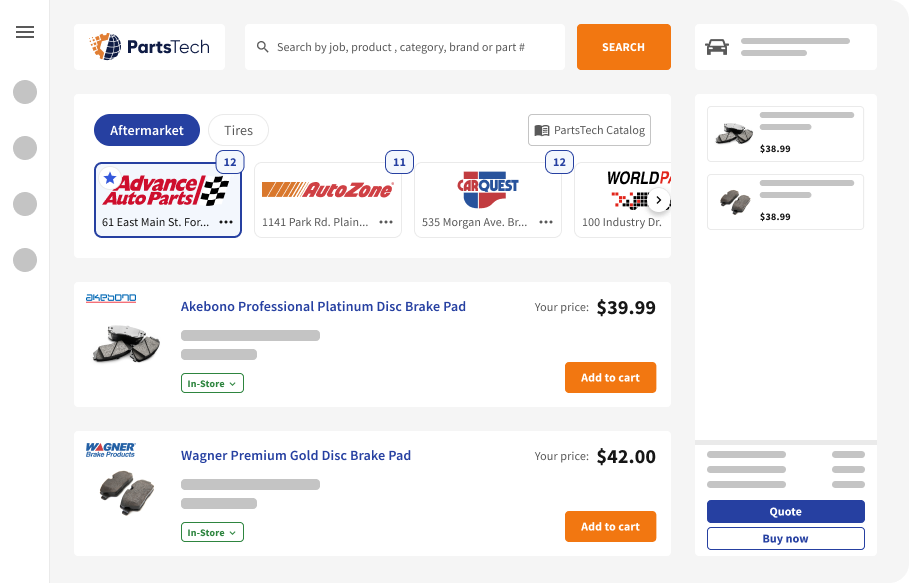This screenshot has width=909, height=583.
Task: Select the Carquest supplier card
Action: pos(488,200)
